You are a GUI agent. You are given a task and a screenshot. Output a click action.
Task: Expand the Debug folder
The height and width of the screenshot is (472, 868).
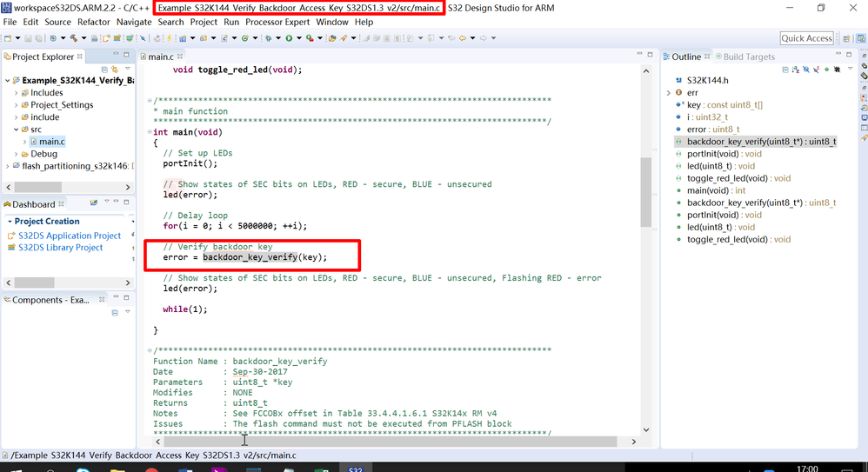16,154
